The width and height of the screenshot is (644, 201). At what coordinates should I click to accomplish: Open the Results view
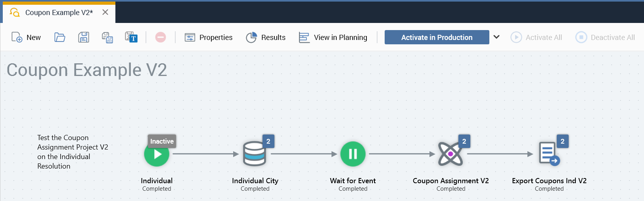(266, 37)
